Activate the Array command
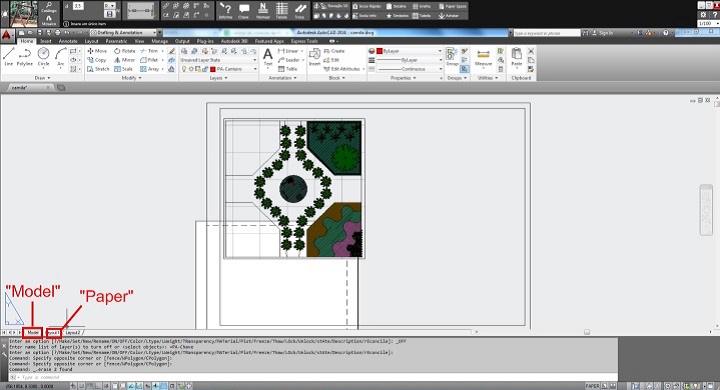The height and width of the screenshot is (390, 720). (x=150, y=69)
